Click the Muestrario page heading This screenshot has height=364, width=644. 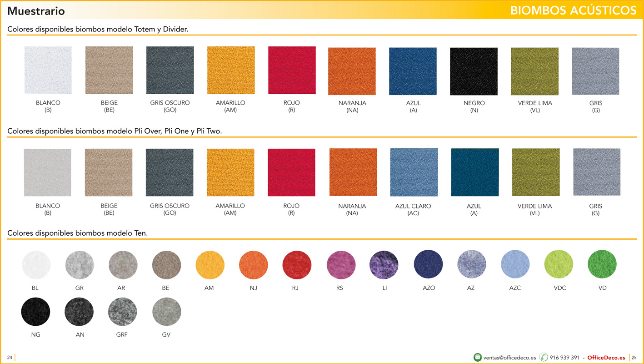tap(36, 11)
